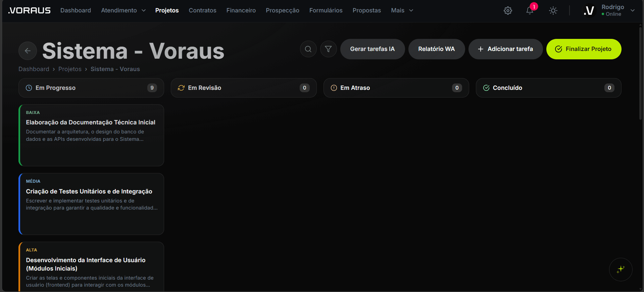
Task: Click the Voraus logo in the navbar
Action: click(29, 10)
